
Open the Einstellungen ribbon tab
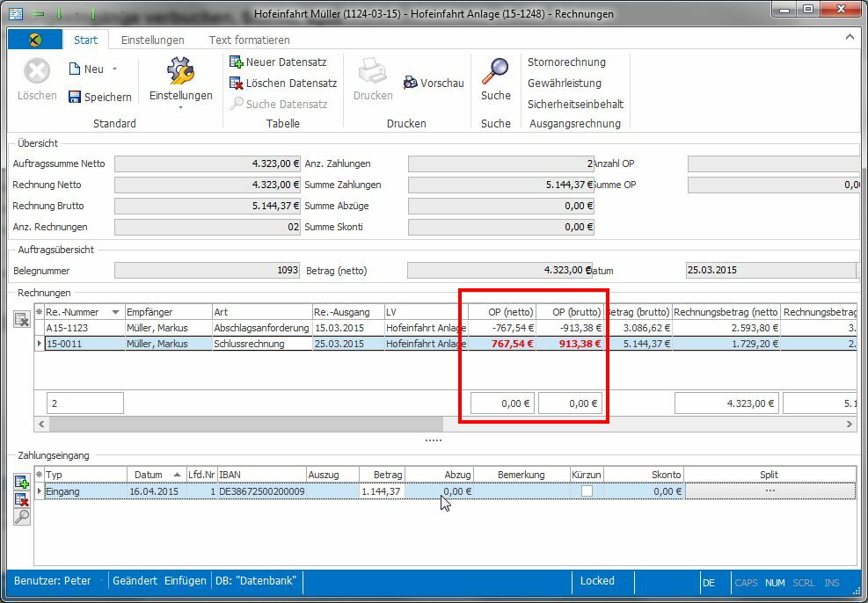[153, 40]
